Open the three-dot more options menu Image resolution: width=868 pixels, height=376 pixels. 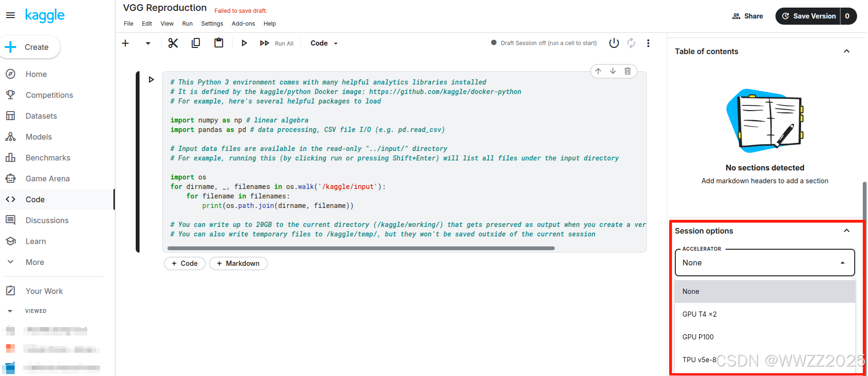click(648, 43)
